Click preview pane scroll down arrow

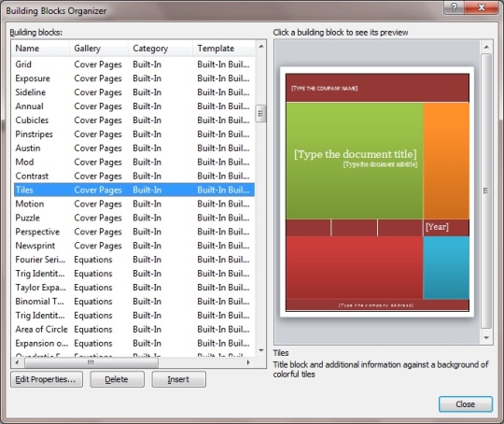(x=486, y=338)
